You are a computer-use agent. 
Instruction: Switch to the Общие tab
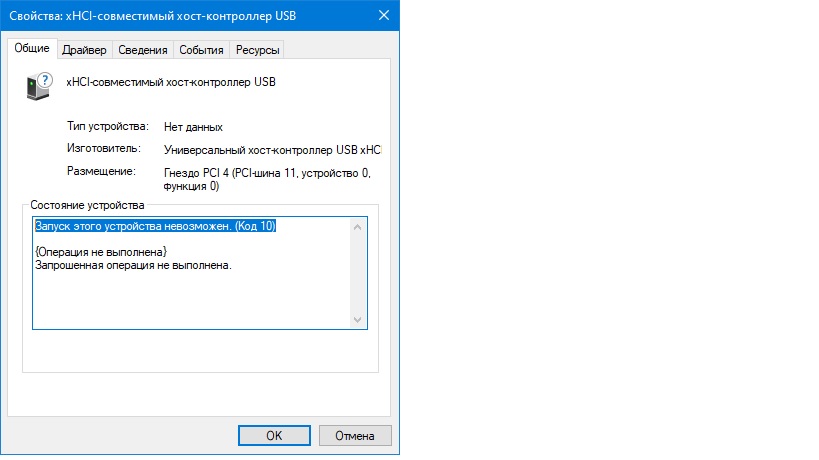[x=32, y=49]
